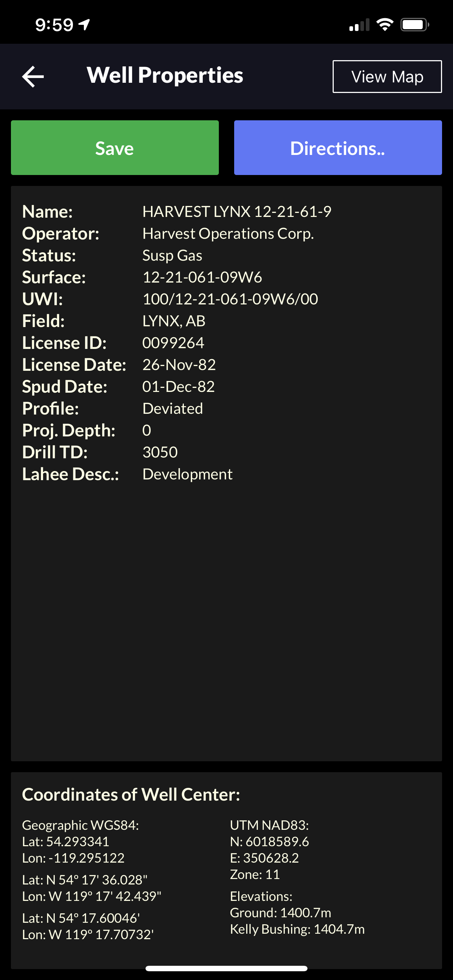Select UWI value 100/12-21-061-09W6/00
The width and height of the screenshot is (453, 980).
tap(230, 299)
